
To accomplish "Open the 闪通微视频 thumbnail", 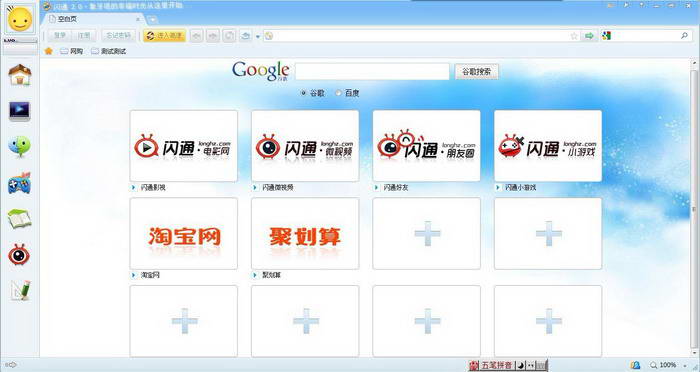I will (305, 146).
